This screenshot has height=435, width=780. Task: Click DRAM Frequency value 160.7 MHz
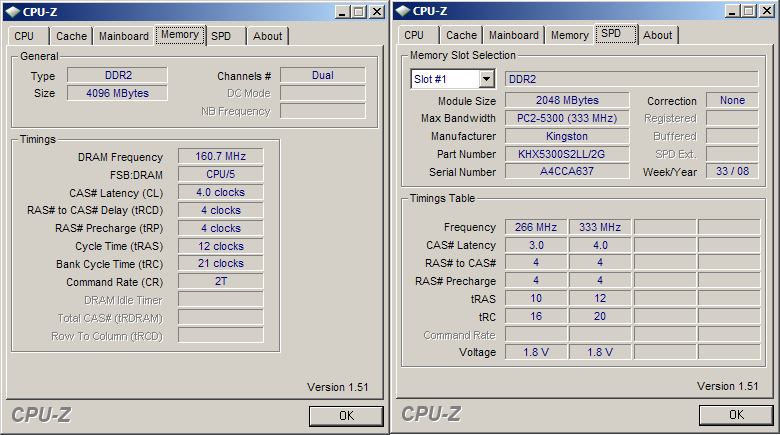[220, 156]
